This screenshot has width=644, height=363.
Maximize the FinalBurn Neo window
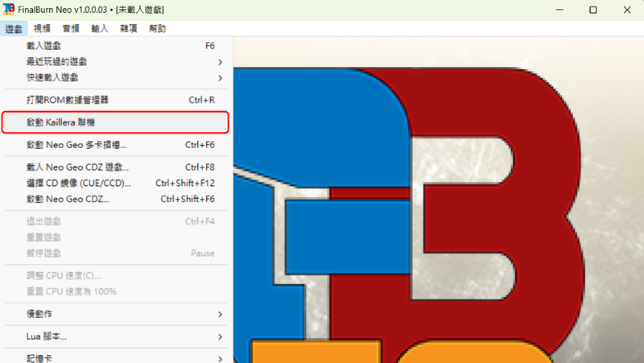(x=593, y=10)
